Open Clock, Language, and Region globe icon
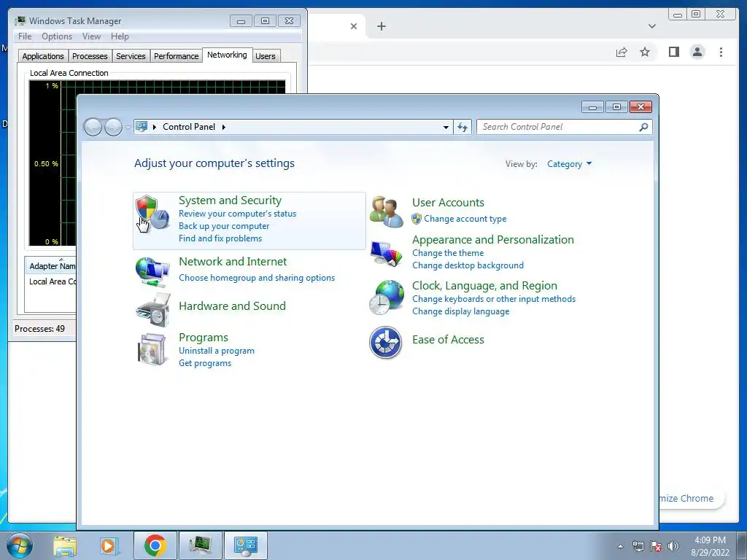The image size is (747, 560). coord(387,297)
